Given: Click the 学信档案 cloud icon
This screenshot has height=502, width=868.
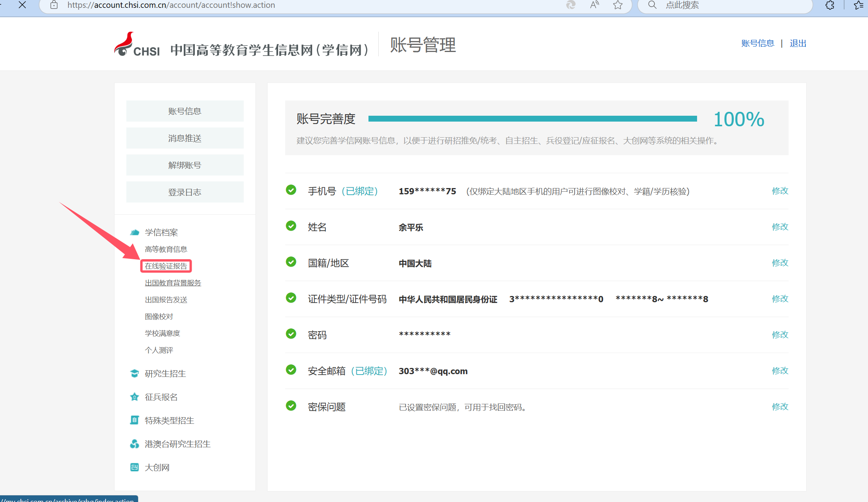Looking at the screenshot, I should pos(135,232).
